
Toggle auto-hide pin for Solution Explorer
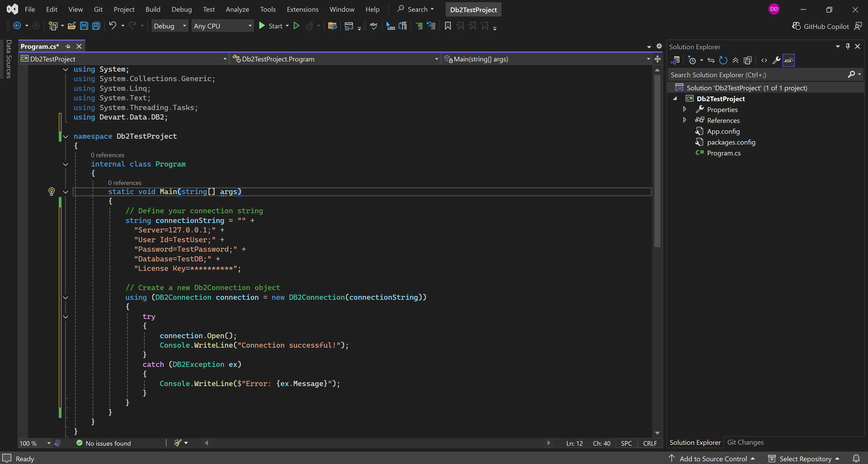coord(848,47)
